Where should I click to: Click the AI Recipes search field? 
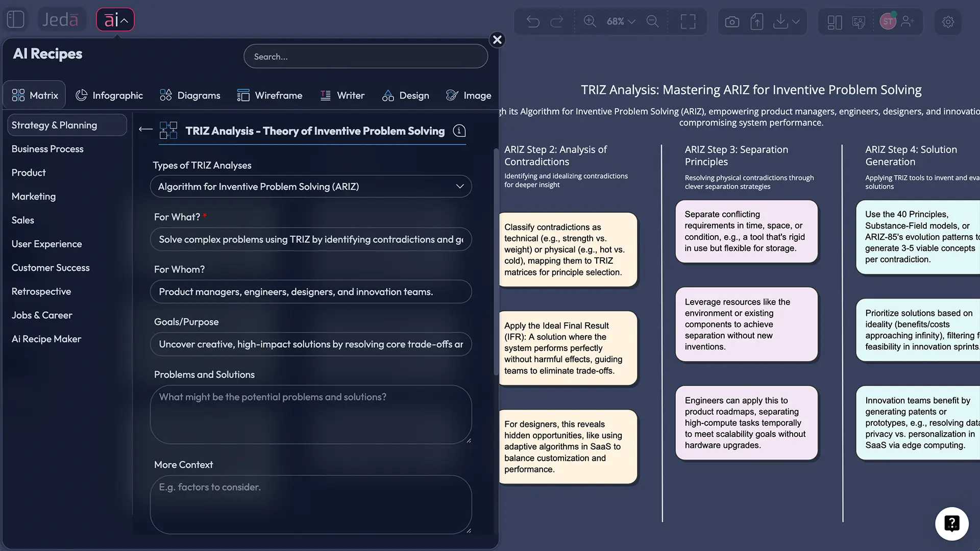[x=365, y=57]
